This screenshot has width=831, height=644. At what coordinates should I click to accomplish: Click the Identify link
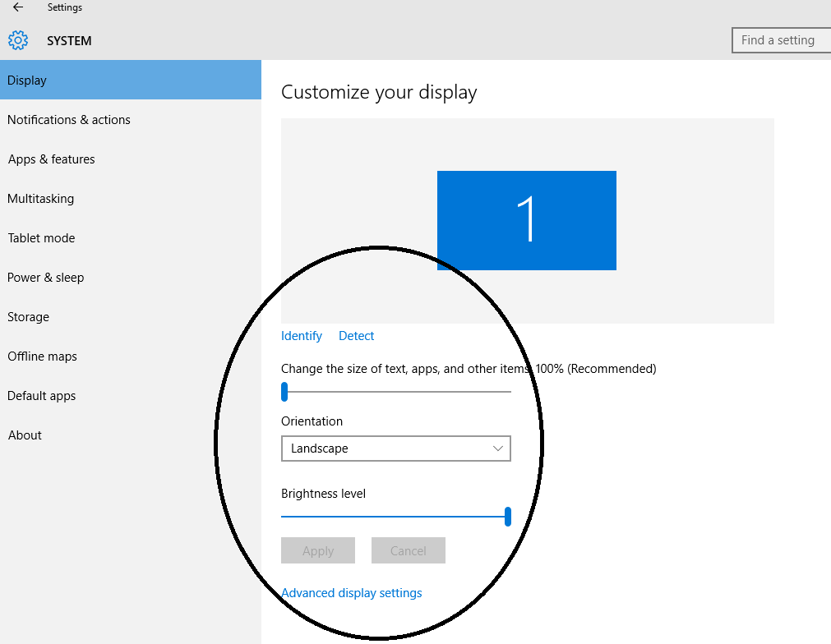pyautogui.click(x=302, y=336)
